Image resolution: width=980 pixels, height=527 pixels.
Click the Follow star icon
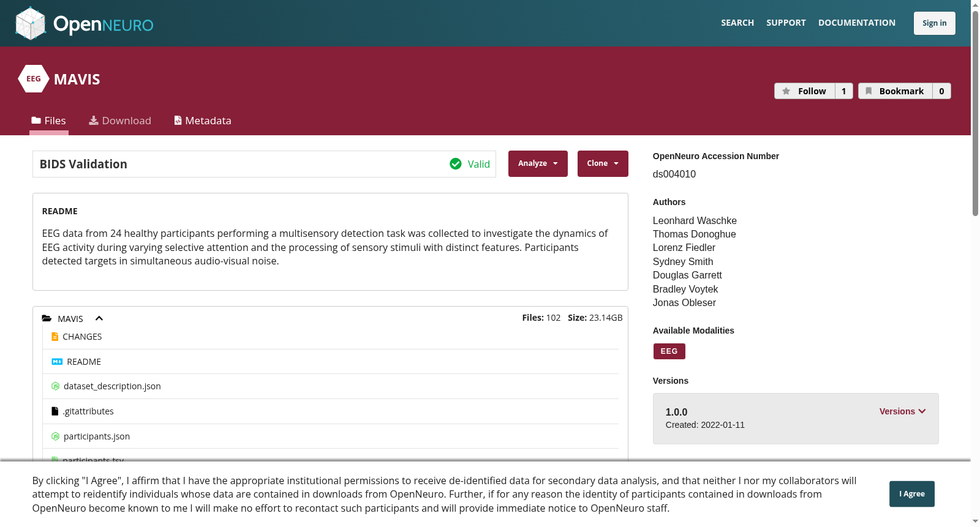786,91
